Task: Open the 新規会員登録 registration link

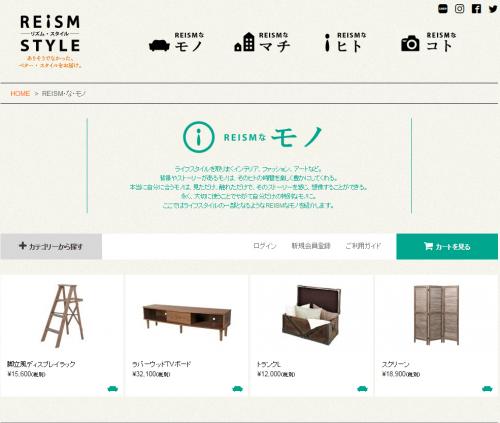Action: (x=311, y=246)
